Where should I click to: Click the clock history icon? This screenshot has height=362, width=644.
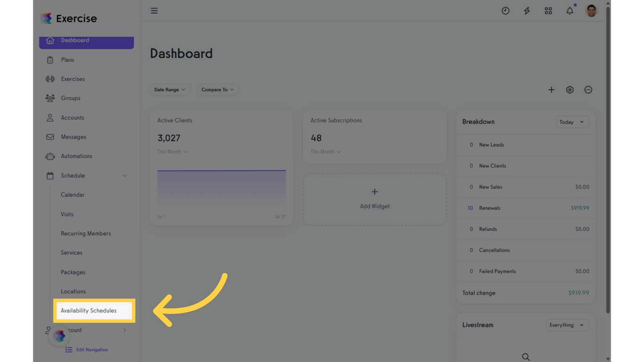(505, 10)
